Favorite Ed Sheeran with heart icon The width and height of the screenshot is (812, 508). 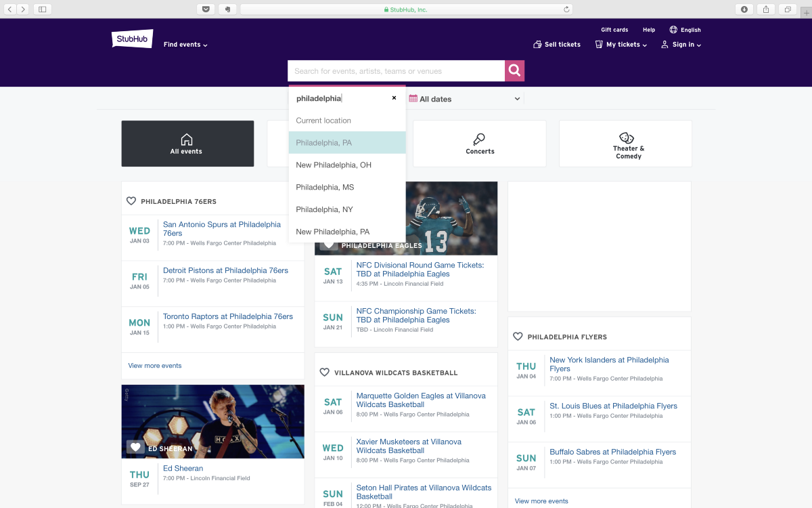[x=135, y=448]
